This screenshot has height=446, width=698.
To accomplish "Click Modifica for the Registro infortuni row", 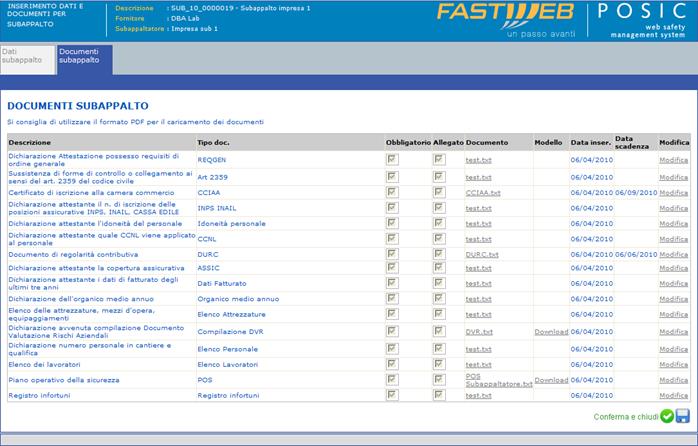I will 674,395.
